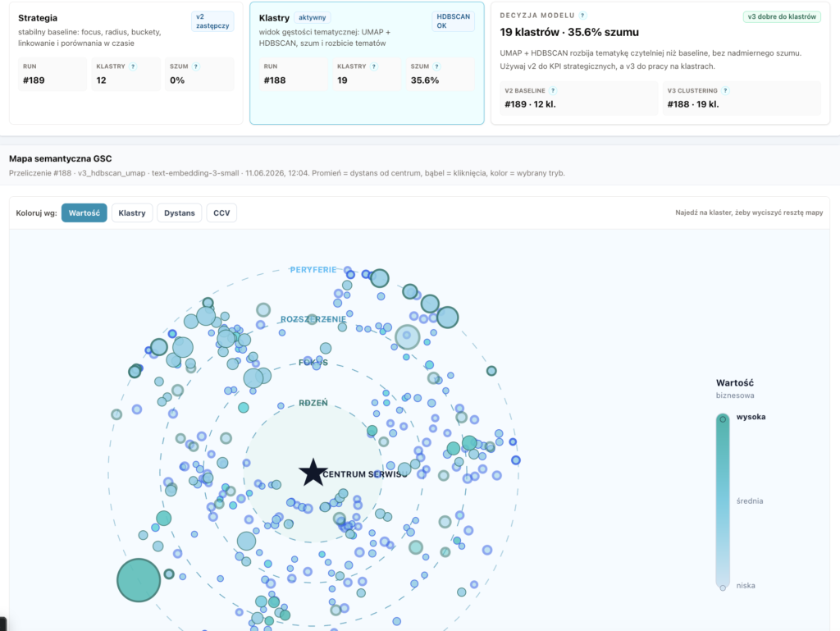Click the '0%' noise value
The width and height of the screenshot is (840, 631).
point(177,80)
